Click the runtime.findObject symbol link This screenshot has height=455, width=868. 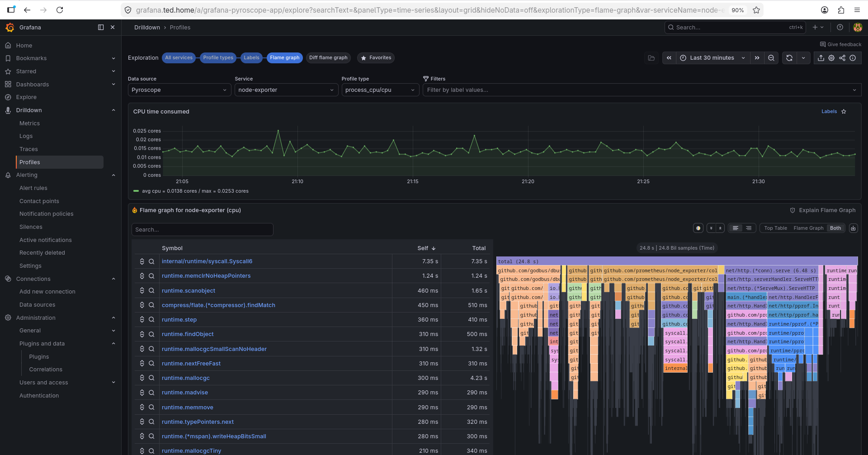tap(188, 334)
